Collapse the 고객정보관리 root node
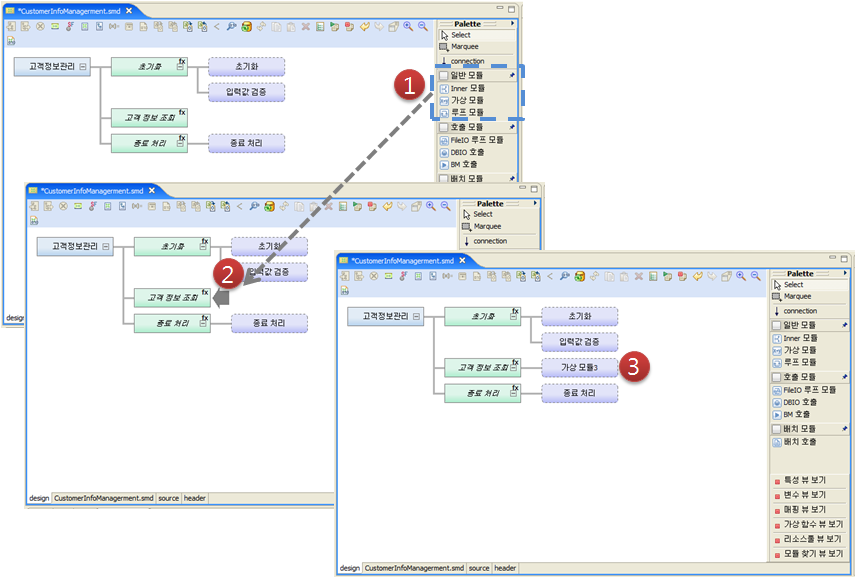The width and height of the screenshot is (859, 581). (415, 317)
